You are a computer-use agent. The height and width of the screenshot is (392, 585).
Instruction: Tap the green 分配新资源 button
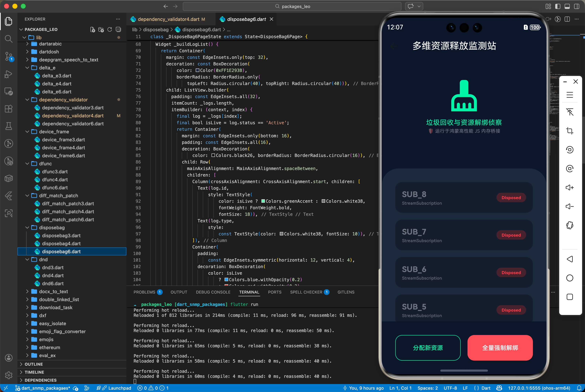(428, 348)
